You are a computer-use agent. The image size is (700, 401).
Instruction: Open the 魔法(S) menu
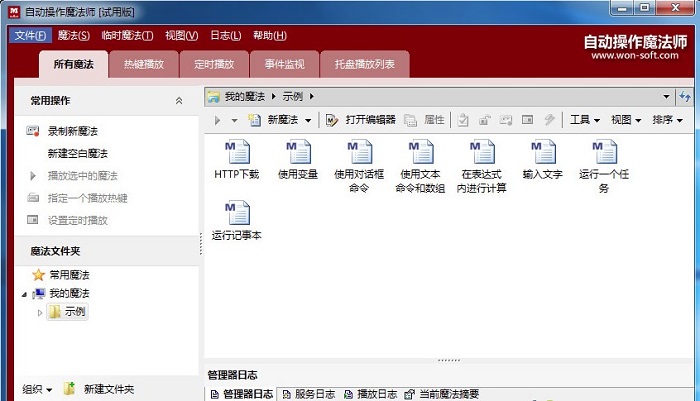73,36
